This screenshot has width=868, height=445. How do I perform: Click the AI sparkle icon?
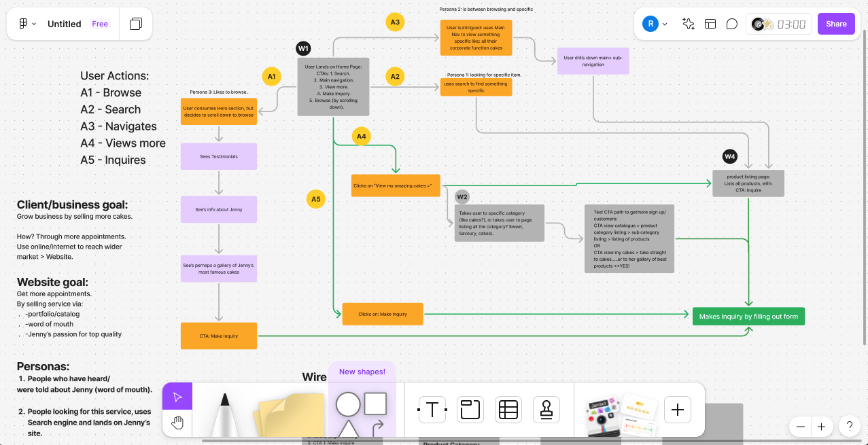[x=689, y=24]
